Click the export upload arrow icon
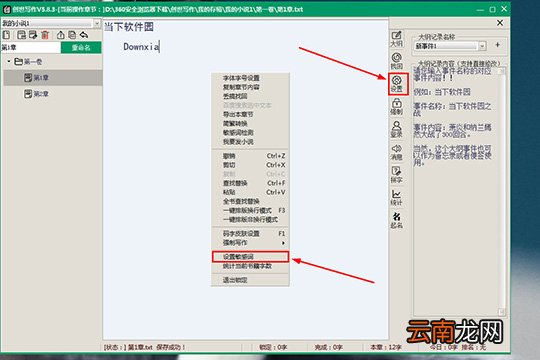Image resolution: width=540 pixels, height=360 pixels. click(61, 35)
